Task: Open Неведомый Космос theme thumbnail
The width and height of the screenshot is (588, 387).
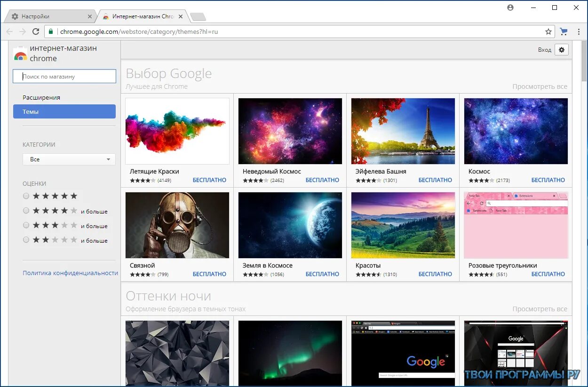Action: click(x=290, y=131)
